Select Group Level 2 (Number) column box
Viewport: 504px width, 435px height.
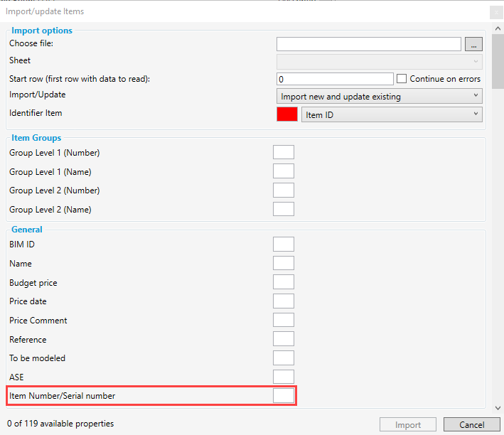[x=284, y=190]
